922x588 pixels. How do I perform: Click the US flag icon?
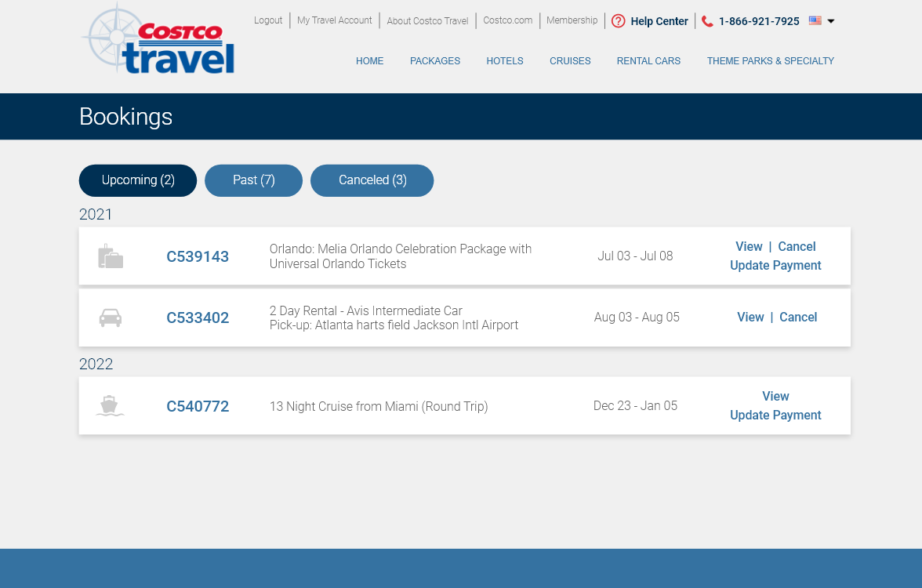[815, 20]
